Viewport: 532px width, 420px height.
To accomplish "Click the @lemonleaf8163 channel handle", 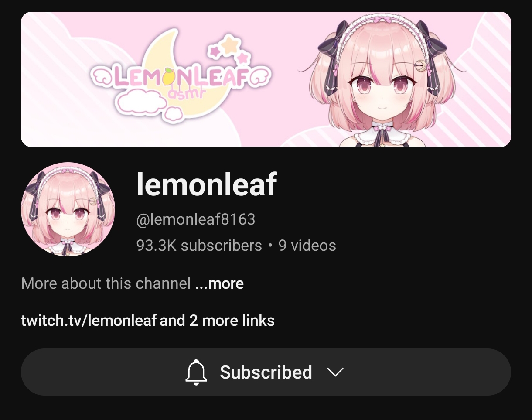I will 196,219.
